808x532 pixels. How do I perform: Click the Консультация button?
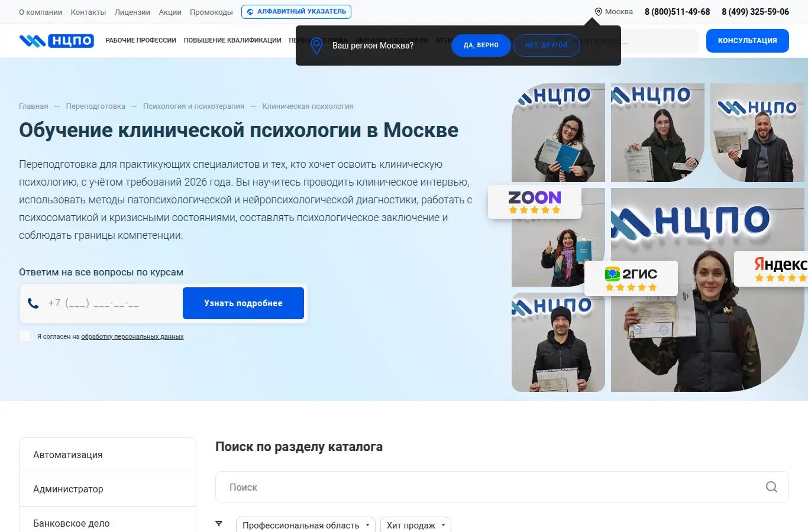pos(748,41)
